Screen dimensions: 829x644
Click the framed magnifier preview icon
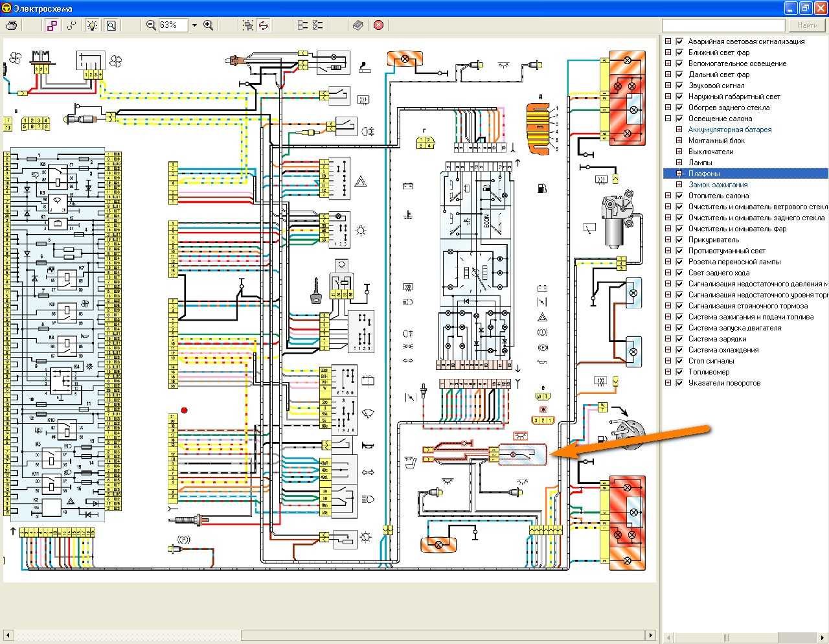tap(111, 25)
